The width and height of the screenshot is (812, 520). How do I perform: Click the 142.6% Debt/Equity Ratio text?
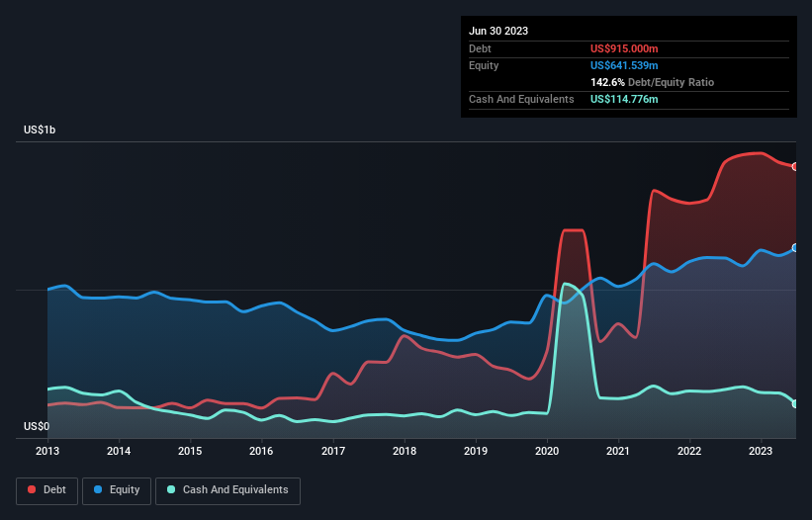[x=652, y=82]
